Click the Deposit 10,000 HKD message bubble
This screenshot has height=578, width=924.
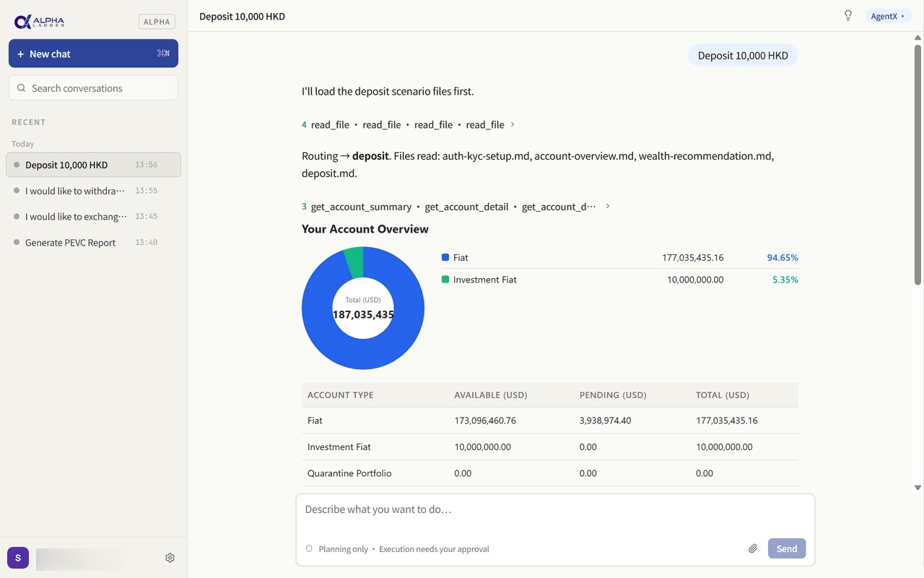coord(743,55)
